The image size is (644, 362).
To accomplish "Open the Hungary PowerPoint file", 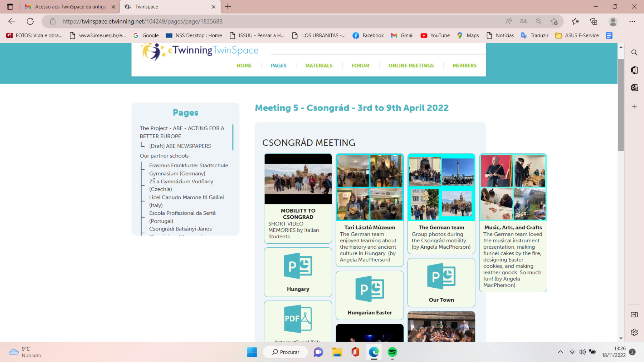I will click(x=298, y=272).
